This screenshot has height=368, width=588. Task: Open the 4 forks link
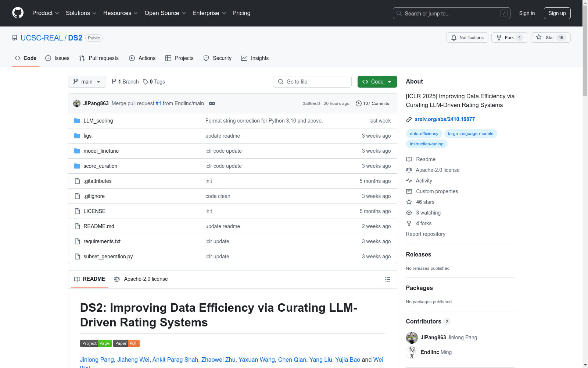coord(424,223)
